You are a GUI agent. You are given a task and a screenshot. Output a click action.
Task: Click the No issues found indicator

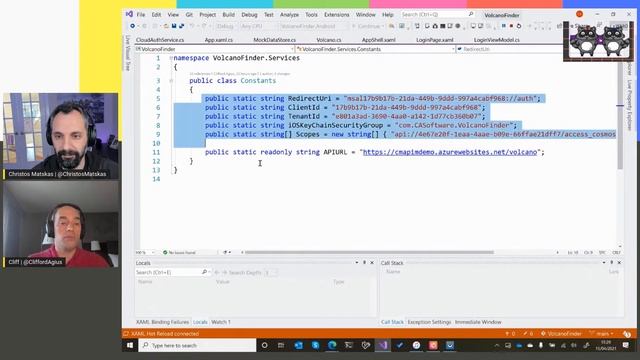point(180,252)
